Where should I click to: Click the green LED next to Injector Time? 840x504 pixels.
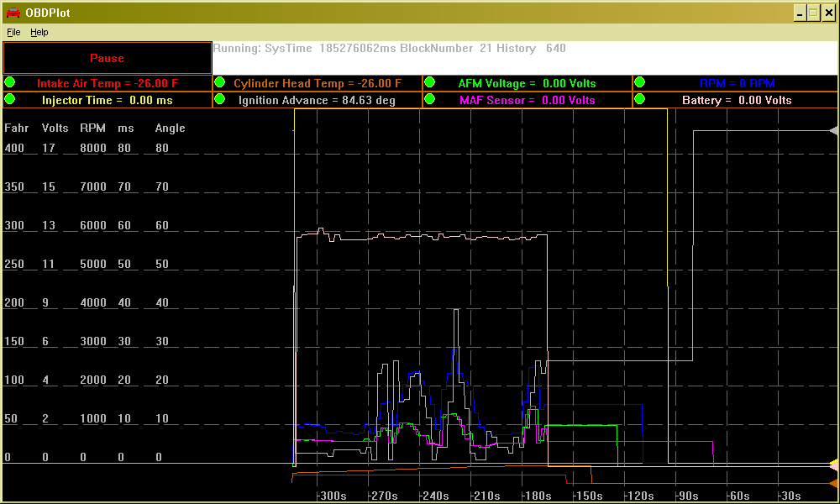click(10, 99)
